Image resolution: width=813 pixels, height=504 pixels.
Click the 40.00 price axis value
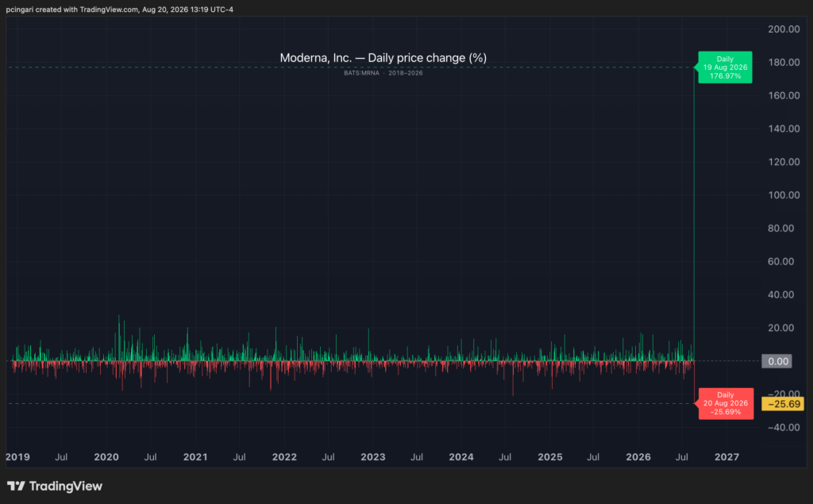point(780,294)
